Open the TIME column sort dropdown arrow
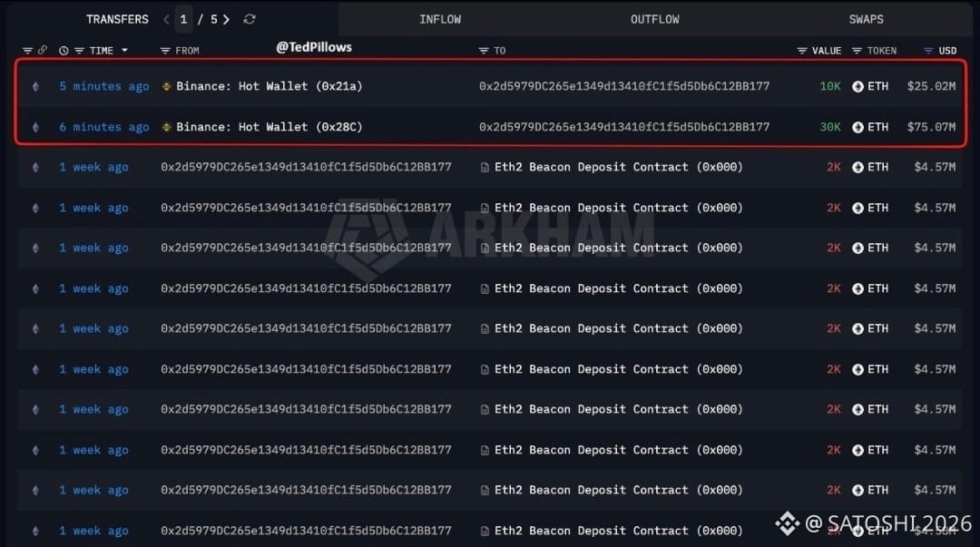This screenshot has height=547, width=980. point(124,50)
